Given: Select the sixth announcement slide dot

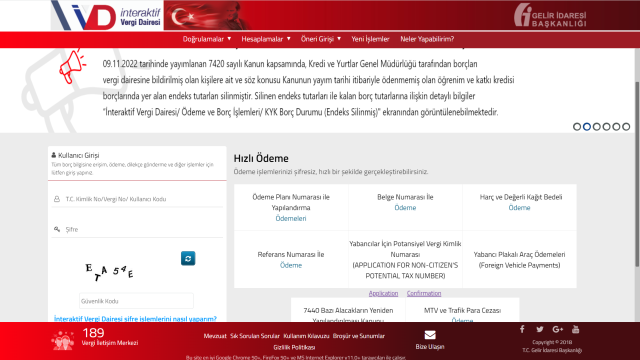Looking at the screenshot, I should (x=626, y=127).
